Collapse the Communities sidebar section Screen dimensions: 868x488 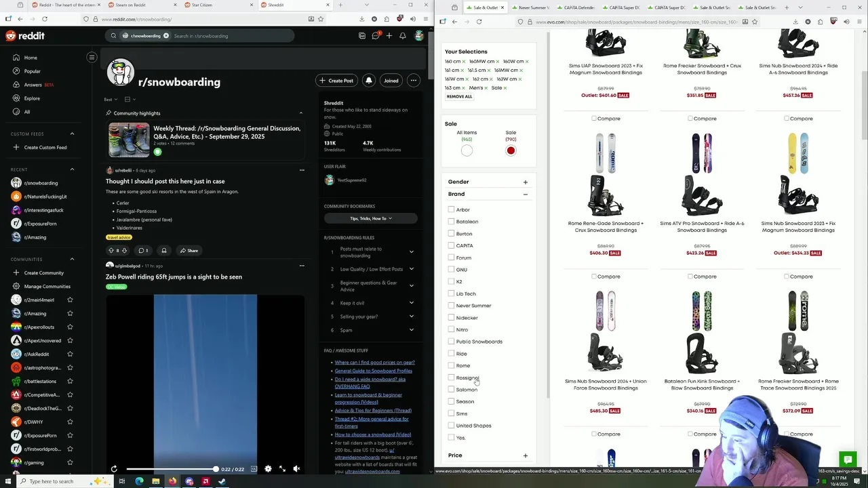click(x=72, y=259)
